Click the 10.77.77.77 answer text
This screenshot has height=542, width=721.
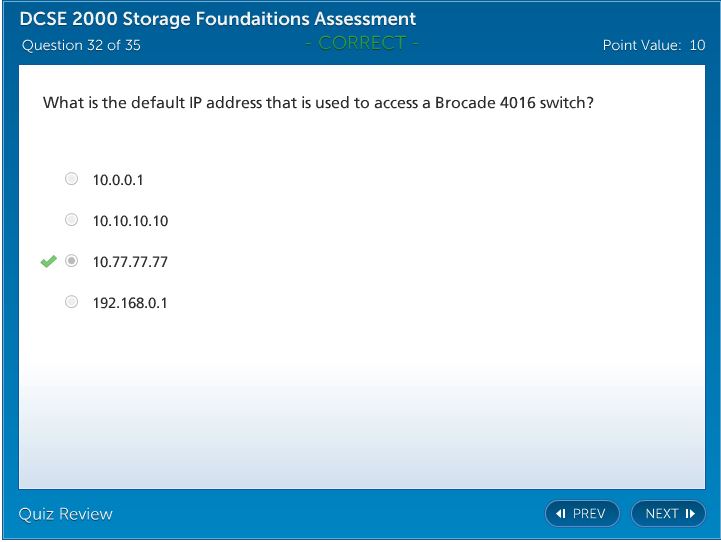coord(130,262)
